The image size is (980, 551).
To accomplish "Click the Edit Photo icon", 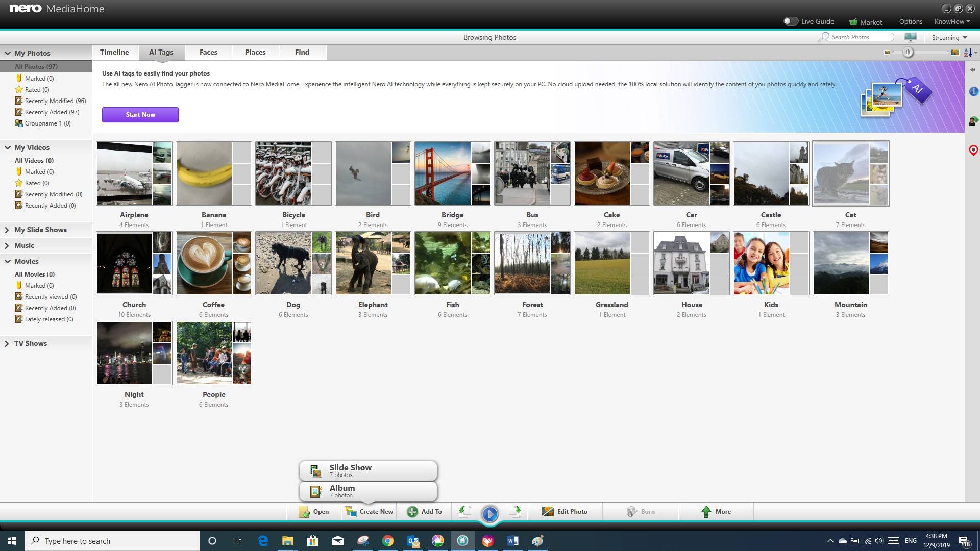I will coord(547,511).
